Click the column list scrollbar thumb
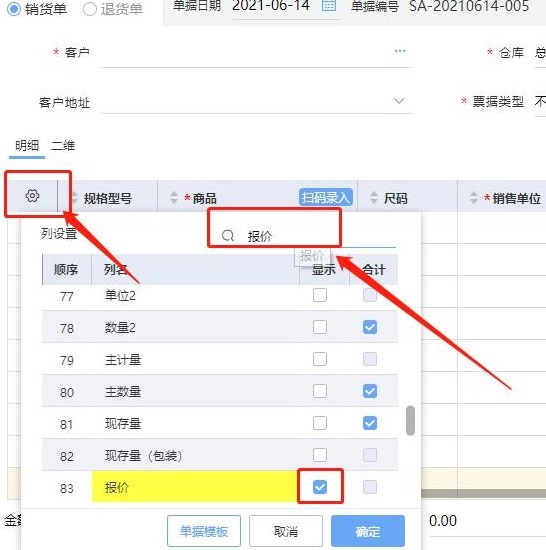546x550 pixels. tap(410, 420)
